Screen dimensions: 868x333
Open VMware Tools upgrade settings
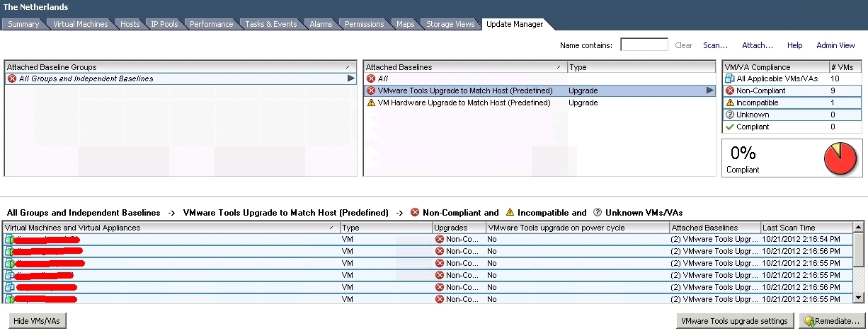(736, 321)
